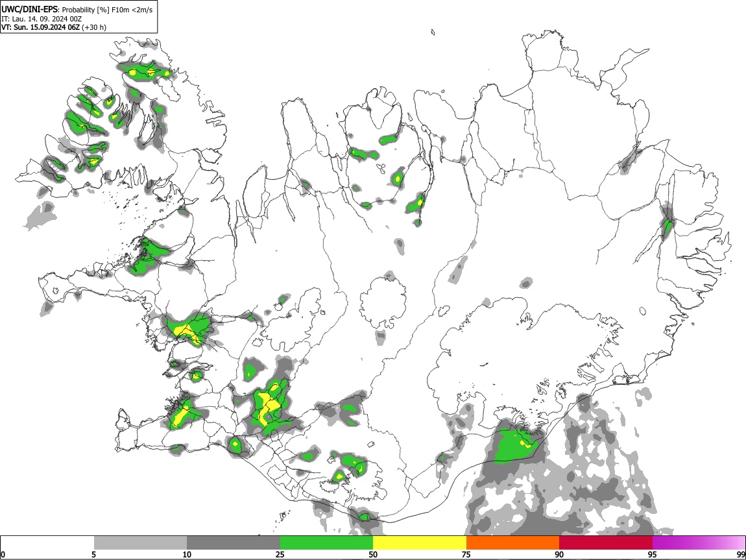Click the legend value '5'

click(x=93, y=554)
